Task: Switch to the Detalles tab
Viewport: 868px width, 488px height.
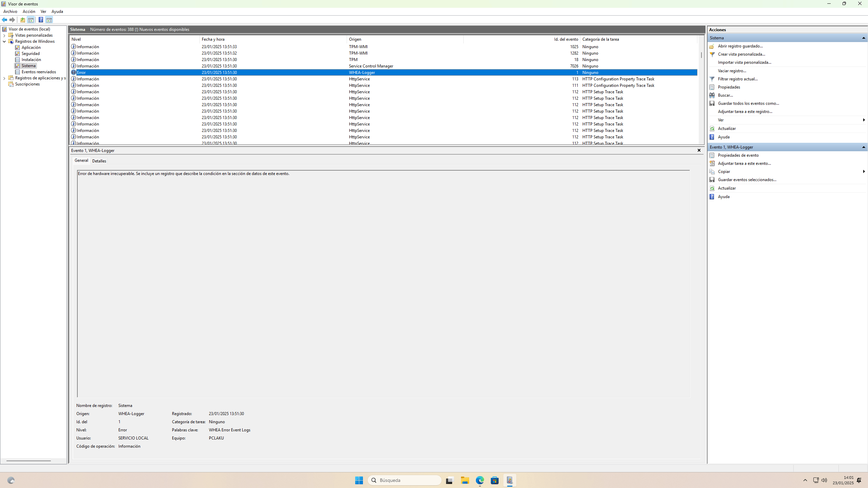Action: click(x=99, y=161)
